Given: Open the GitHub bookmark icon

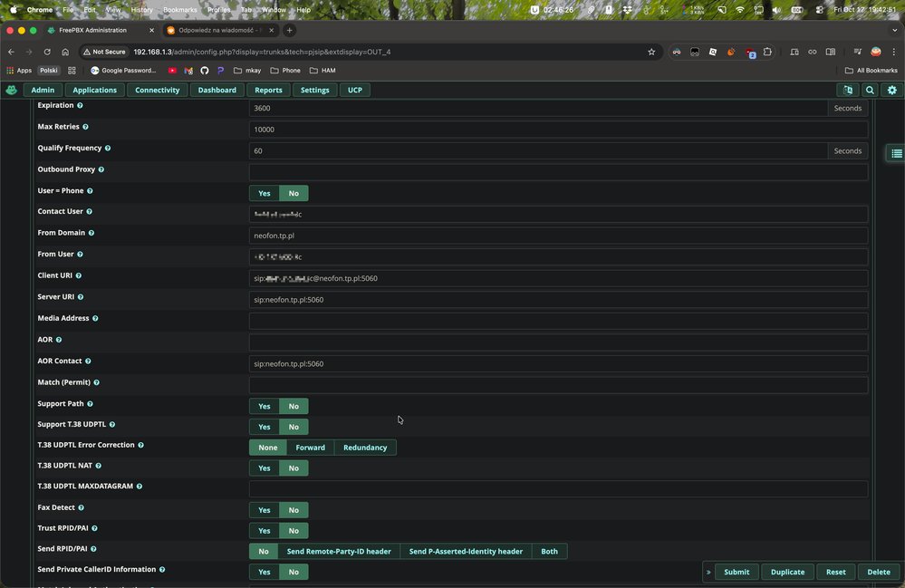Looking at the screenshot, I should click(x=204, y=70).
